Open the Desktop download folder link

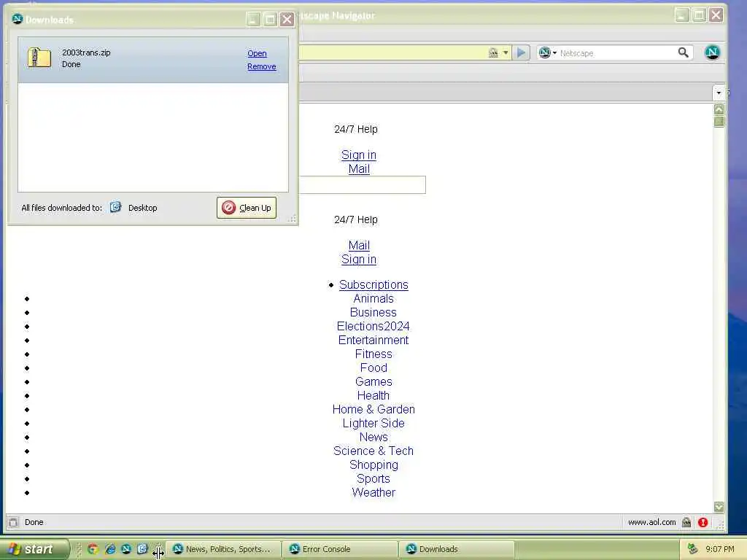pyautogui.click(x=142, y=208)
